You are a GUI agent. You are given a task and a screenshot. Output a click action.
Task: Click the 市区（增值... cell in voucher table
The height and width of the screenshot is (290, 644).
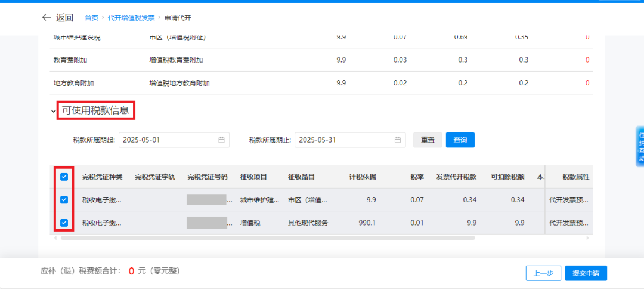coord(307,200)
